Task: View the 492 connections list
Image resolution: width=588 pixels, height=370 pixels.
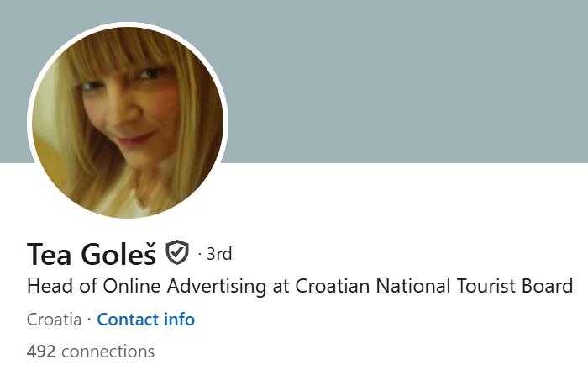Action: click(91, 352)
